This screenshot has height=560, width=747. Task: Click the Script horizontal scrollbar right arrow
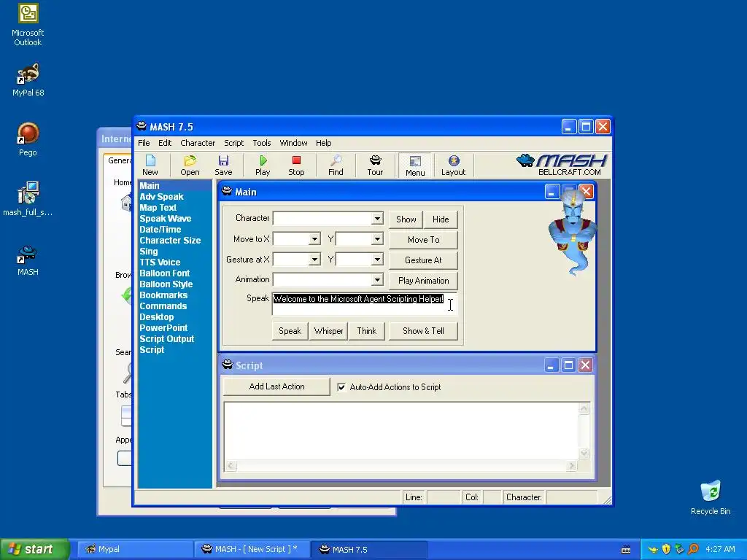572,466
